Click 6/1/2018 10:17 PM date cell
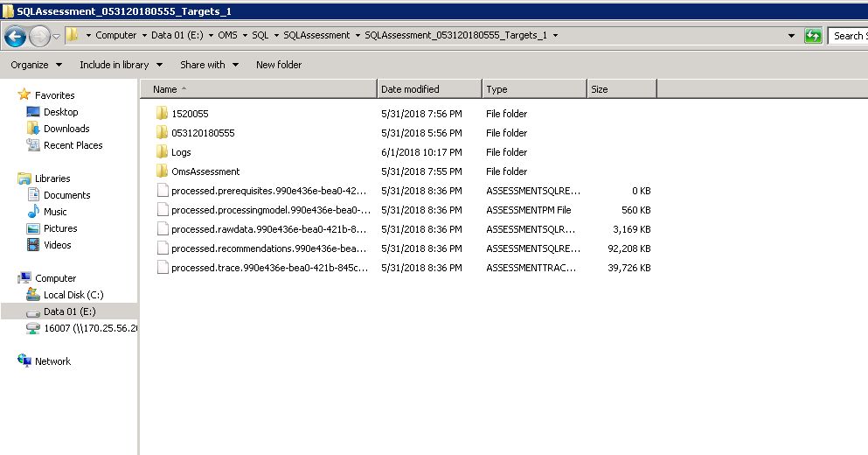The width and height of the screenshot is (868, 455). point(422,152)
